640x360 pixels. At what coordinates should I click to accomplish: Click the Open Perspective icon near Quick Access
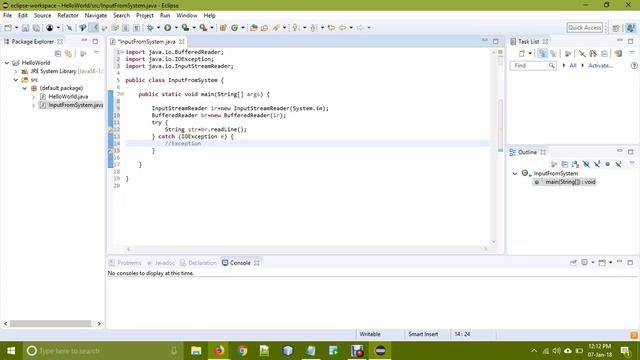pyautogui.click(x=616, y=28)
